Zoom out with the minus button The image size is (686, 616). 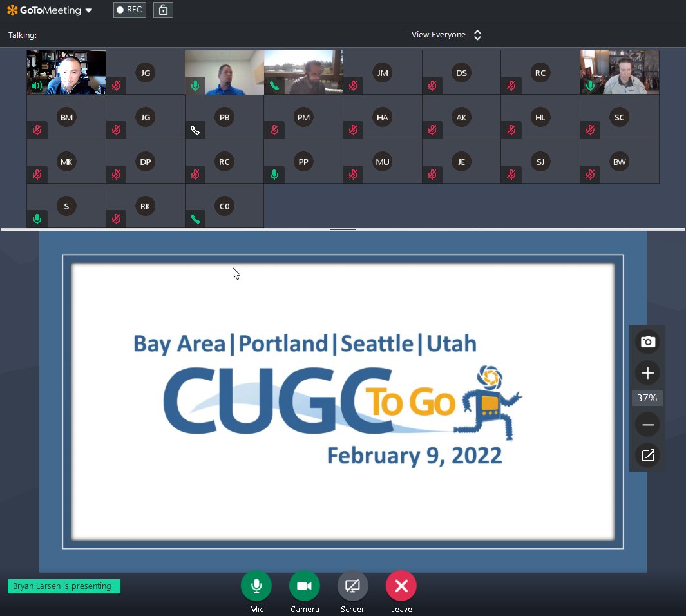pyautogui.click(x=647, y=425)
